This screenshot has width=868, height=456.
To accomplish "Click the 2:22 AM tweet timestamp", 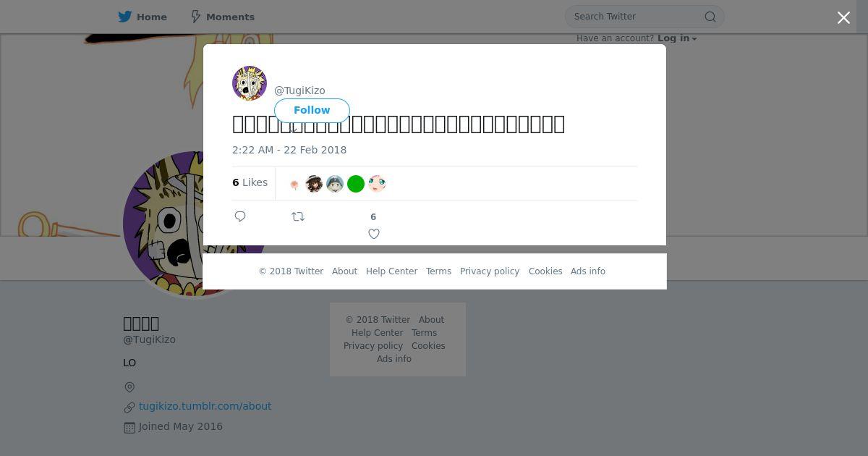I will 289,150.
